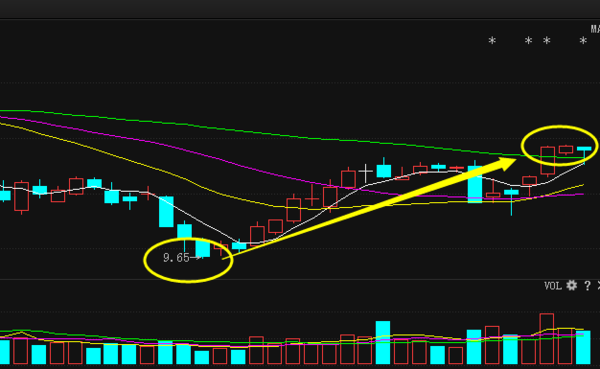Image resolution: width=600 pixels, height=369 pixels.
Task: Click the VOL indicator label
Action: (x=553, y=286)
